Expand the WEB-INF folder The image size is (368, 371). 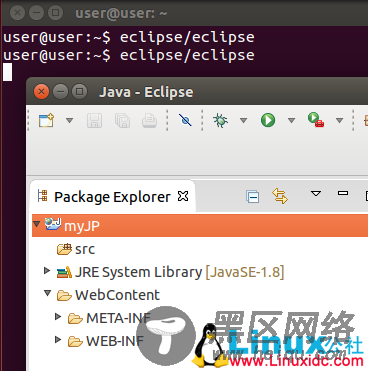[58, 339]
